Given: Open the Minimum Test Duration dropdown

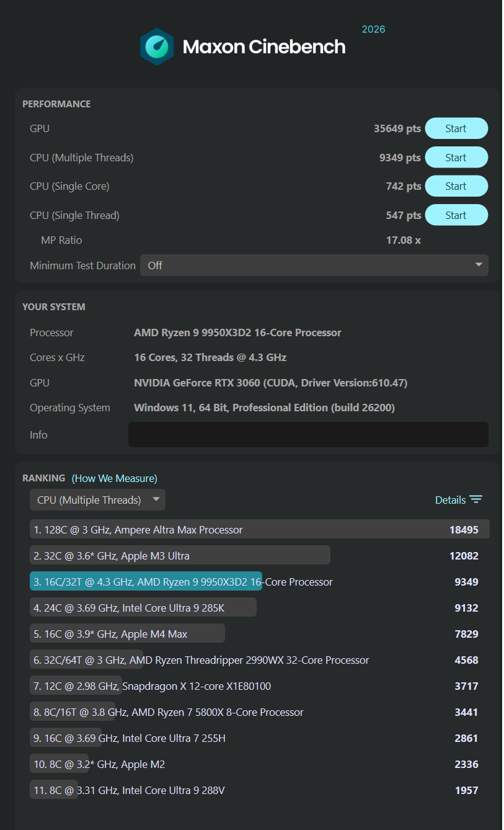Looking at the screenshot, I should (x=314, y=266).
